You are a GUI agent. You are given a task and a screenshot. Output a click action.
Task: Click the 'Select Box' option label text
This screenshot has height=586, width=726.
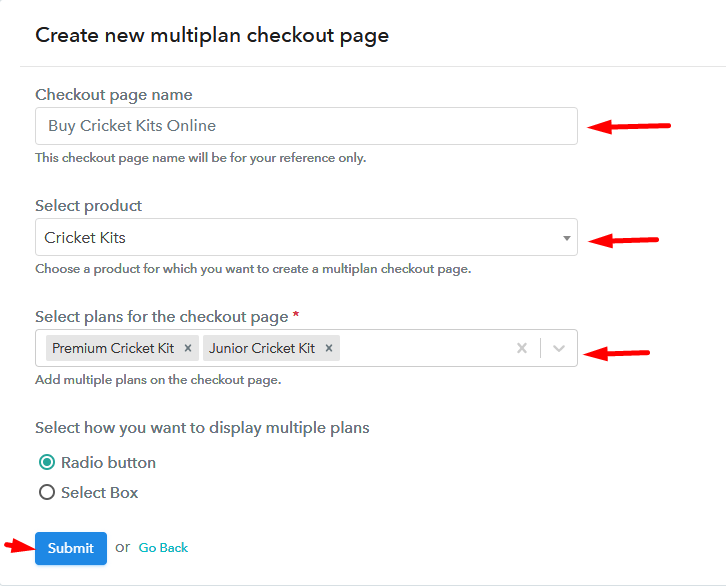100,492
